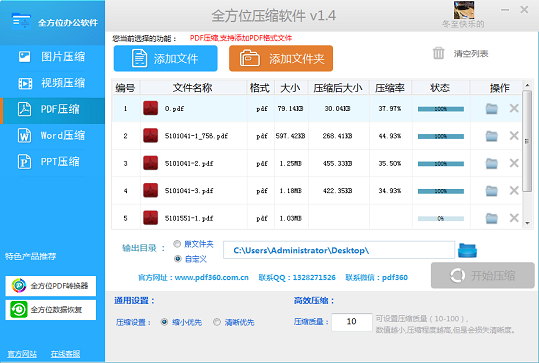539x363 pixels.
Task: Click the 压缩率 column header
Action: 390,88
